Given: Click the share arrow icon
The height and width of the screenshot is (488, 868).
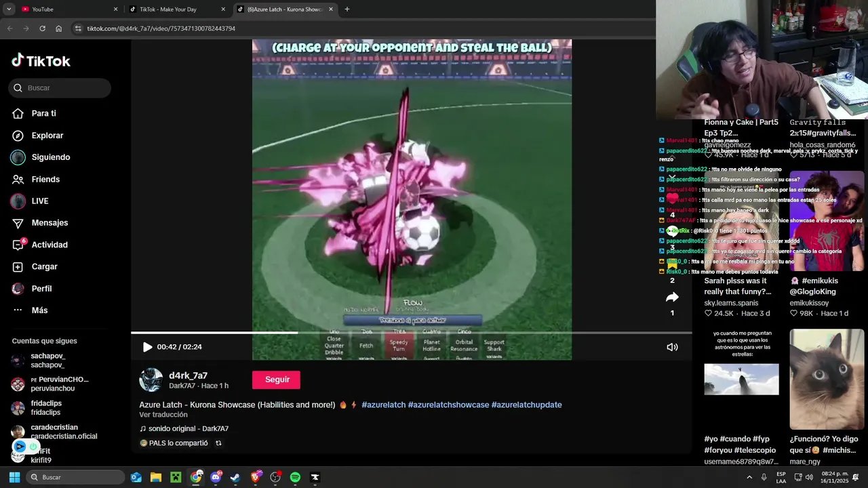Looking at the screenshot, I should (x=672, y=297).
